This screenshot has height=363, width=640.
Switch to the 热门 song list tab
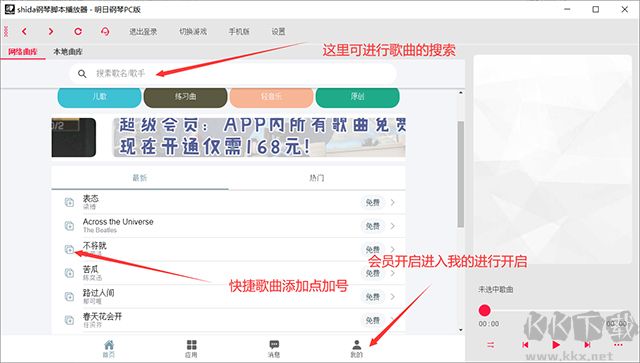[x=317, y=178]
